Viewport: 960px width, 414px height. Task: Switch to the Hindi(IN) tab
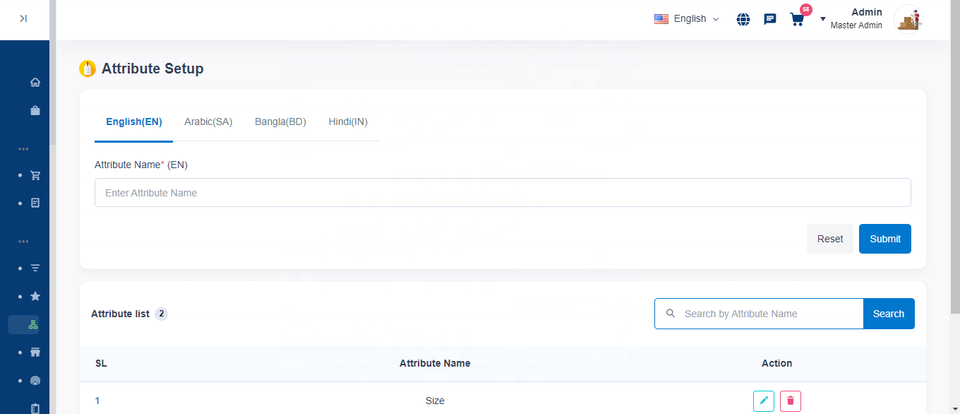[348, 122]
